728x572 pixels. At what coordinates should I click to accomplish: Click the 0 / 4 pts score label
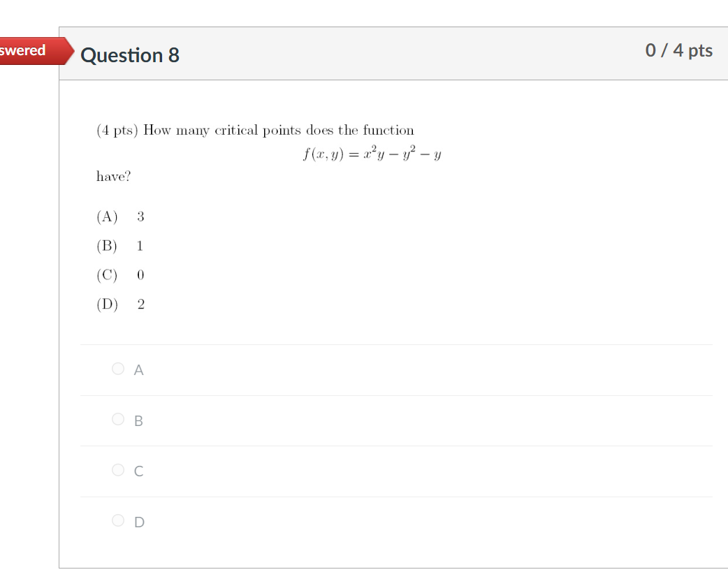point(679,50)
